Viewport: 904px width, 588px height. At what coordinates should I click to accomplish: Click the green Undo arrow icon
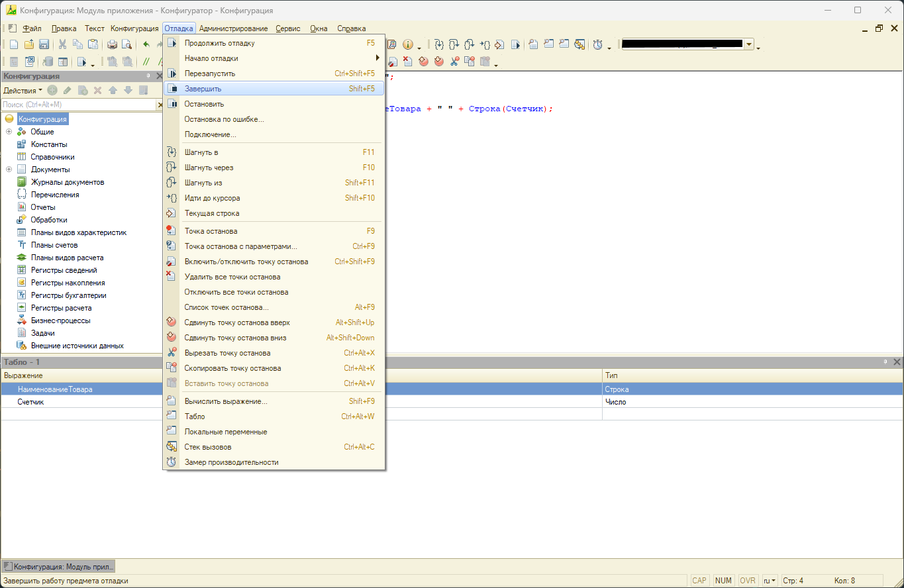click(146, 44)
